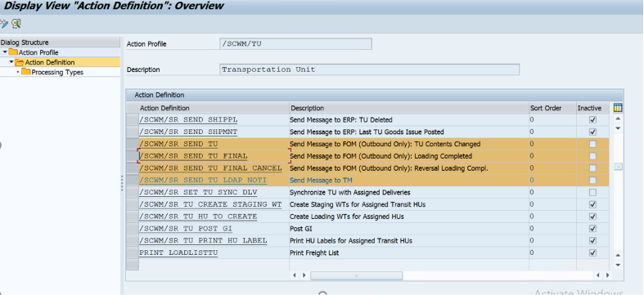Click leftmost left arrow of horizontal scrollbar
644x295 pixels.
(x=295, y=275)
